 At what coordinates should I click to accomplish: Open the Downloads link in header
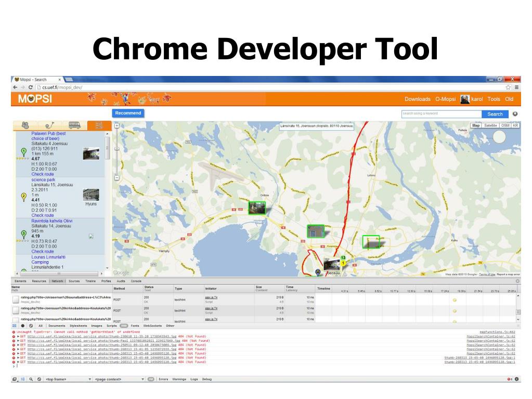pos(417,99)
